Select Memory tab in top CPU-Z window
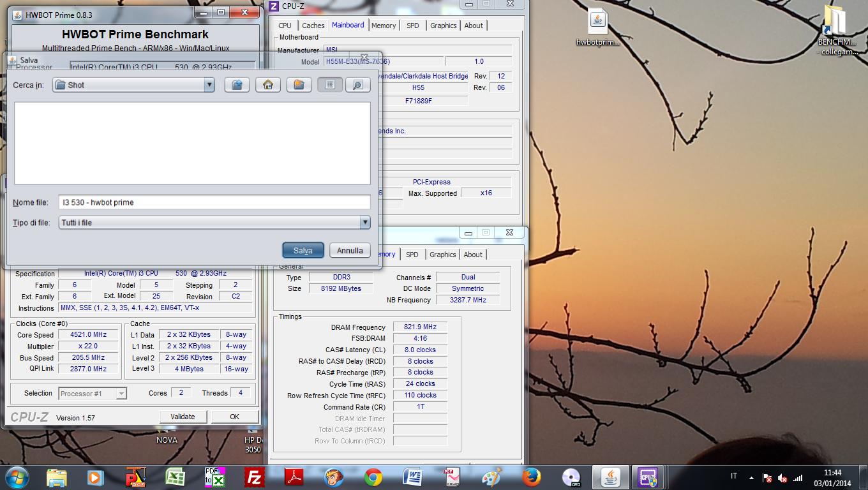 pyautogui.click(x=384, y=26)
